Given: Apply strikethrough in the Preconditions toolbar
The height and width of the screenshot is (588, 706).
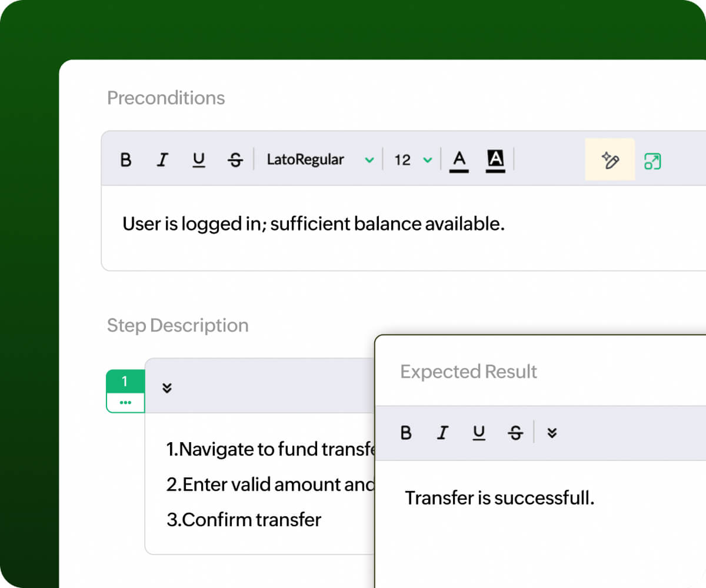Looking at the screenshot, I should [x=235, y=160].
